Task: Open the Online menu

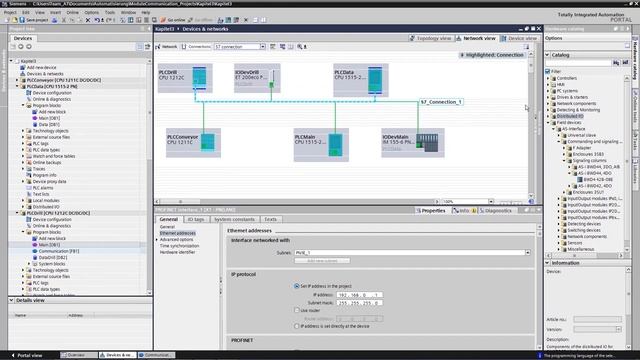Action: coord(72,13)
